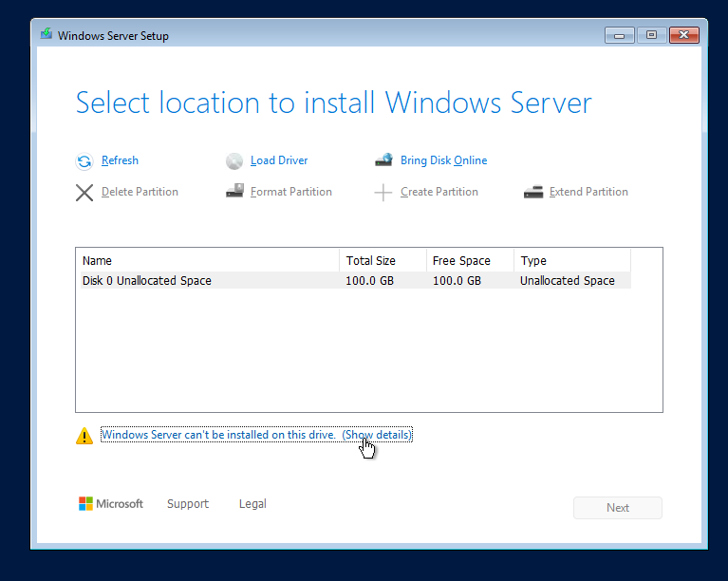
Task: Click the yellow warning triangle icon
Action: click(x=84, y=436)
